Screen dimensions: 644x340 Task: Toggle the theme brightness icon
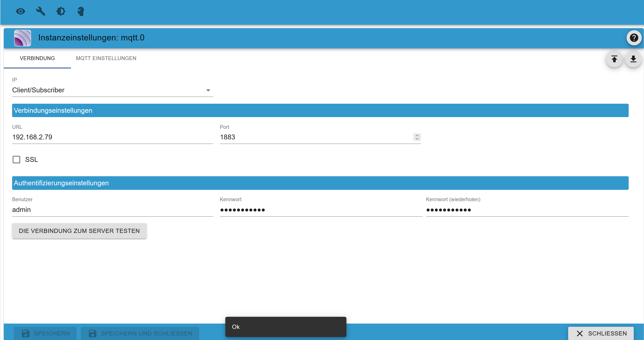pos(61,12)
